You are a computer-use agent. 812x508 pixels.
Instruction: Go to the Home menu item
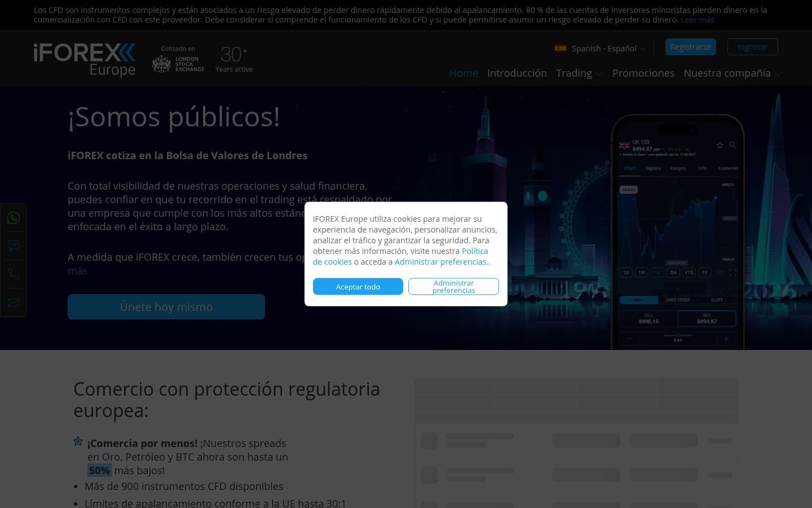click(x=464, y=73)
